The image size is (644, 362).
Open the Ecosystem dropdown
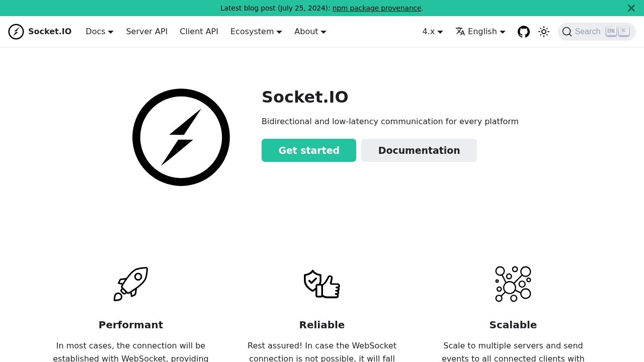[256, 31]
